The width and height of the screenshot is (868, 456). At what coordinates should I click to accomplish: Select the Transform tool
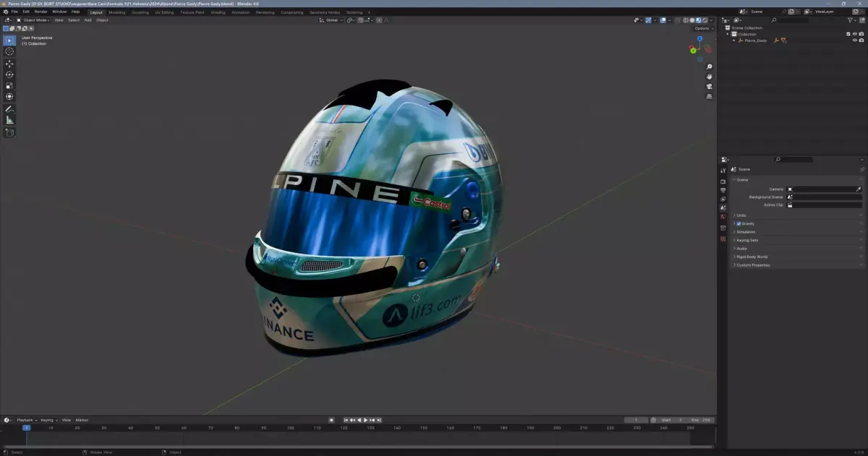click(x=9, y=96)
